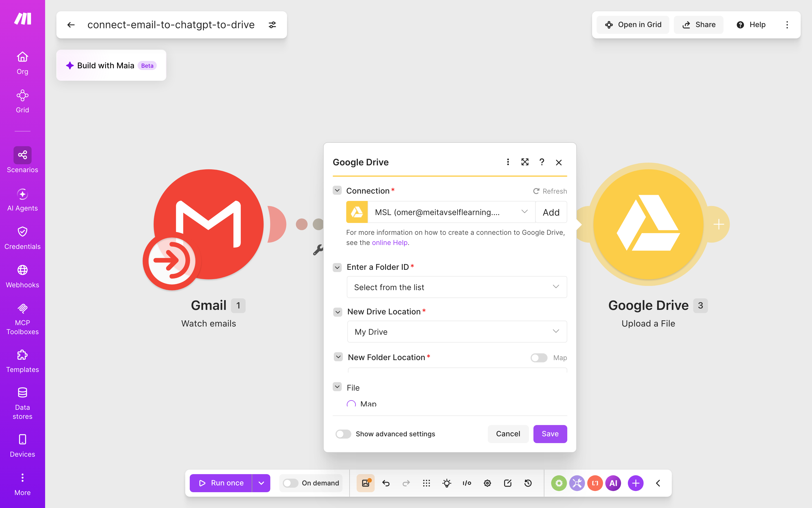The width and height of the screenshot is (812, 508).
Task: Open AI Agents section
Action: click(x=23, y=200)
